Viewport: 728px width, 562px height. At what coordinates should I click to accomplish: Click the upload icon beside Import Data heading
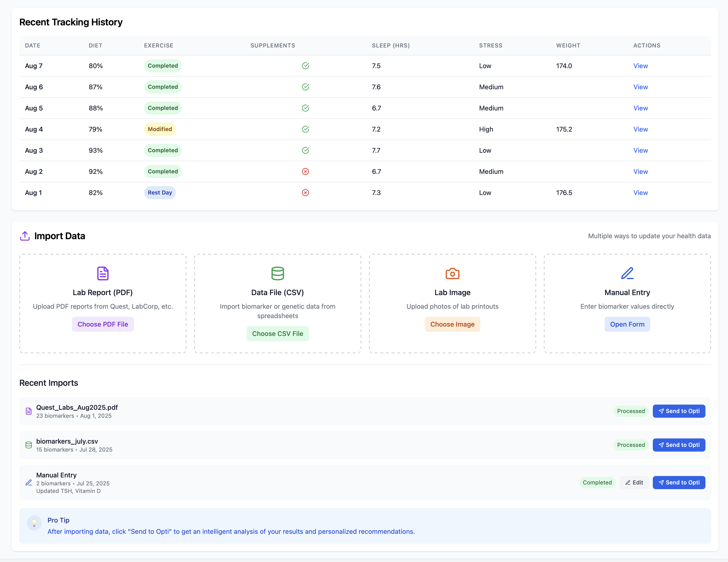click(25, 236)
